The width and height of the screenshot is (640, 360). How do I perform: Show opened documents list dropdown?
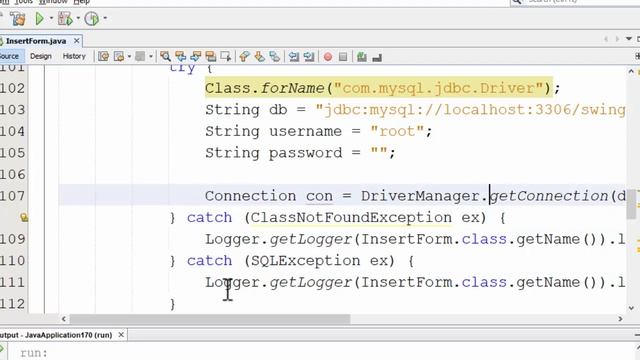pyautogui.click(x=629, y=39)
